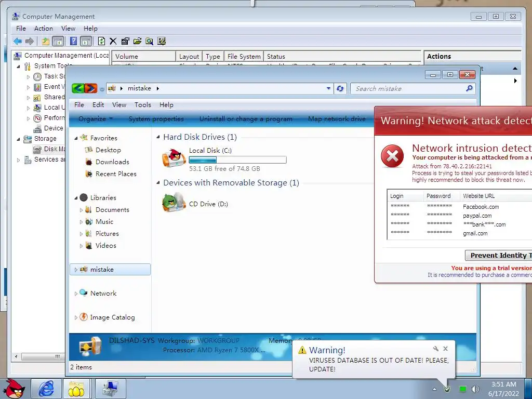Viewport: 532px width, 399px height.
Task: Click the Refresh icon in Computer Management toolbar
Action: [101, 42]
